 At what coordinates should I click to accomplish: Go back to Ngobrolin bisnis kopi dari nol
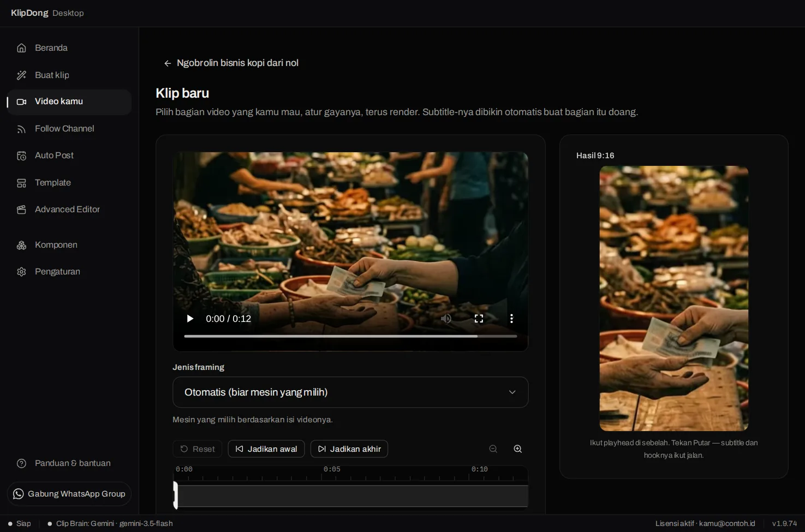tap(231, 63)
